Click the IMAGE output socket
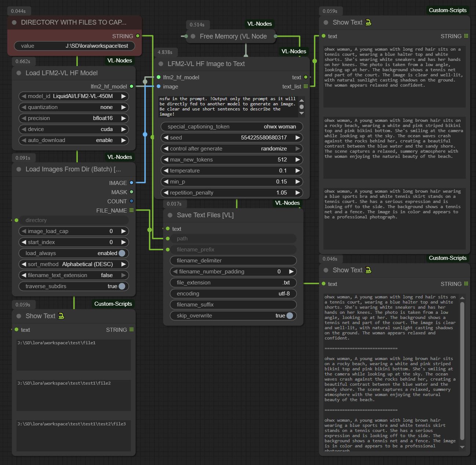 (x=131, y=183)
